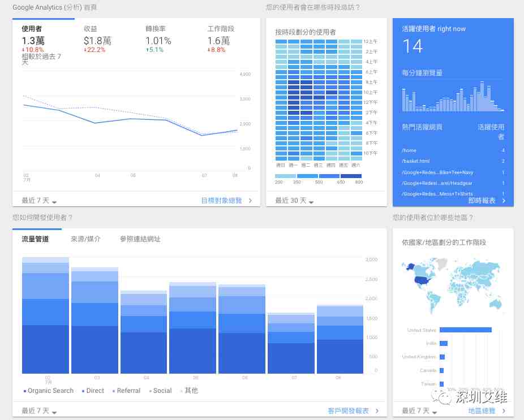Select the Bike+Tee+Navy active page row

pyautogui.click(x=453, y=172)
